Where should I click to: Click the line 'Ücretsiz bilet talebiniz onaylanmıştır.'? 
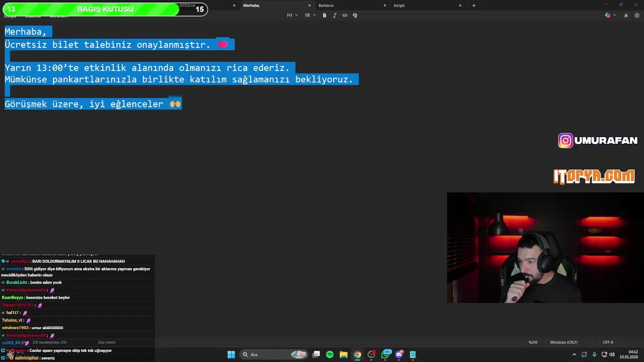(x=107, y=45)
